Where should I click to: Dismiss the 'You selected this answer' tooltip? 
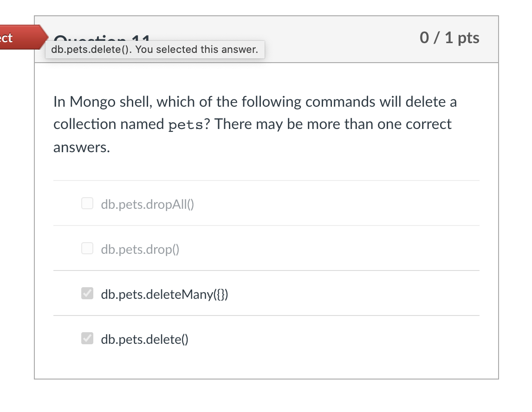155,50
